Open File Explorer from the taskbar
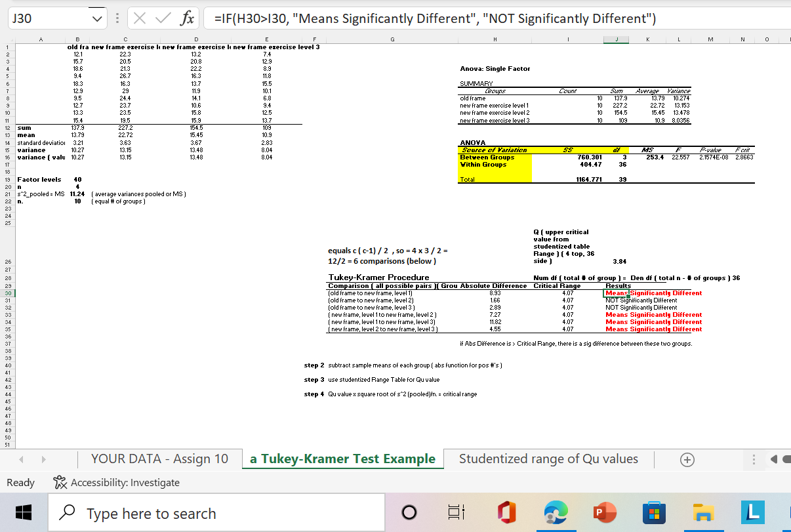 [x=702, y=511]
